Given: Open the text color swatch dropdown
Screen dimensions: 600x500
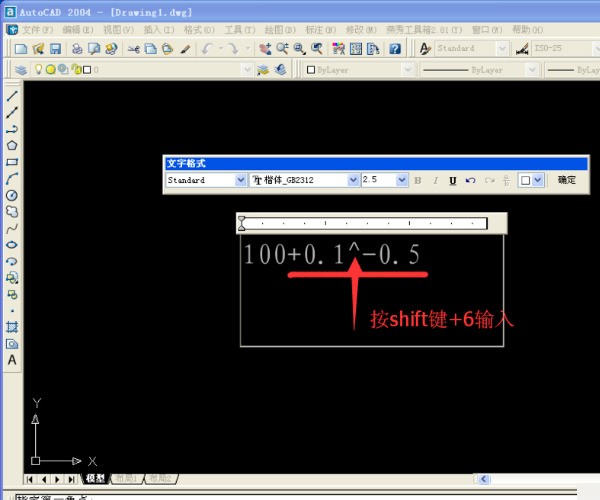Looking at the screenshot, I should pyautogui.click(x=537, y=180).
